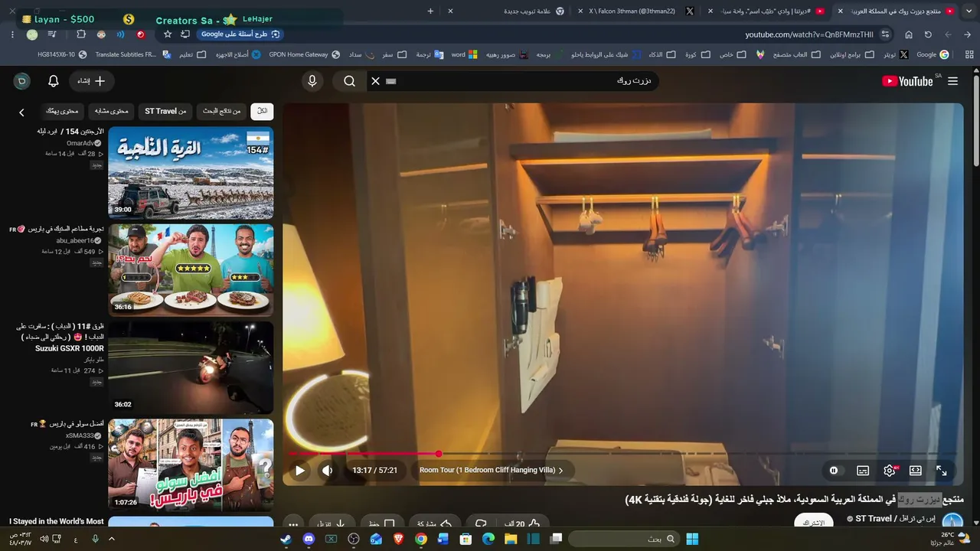
Task: Open the video player settings gear
Action: pos(890,471)
